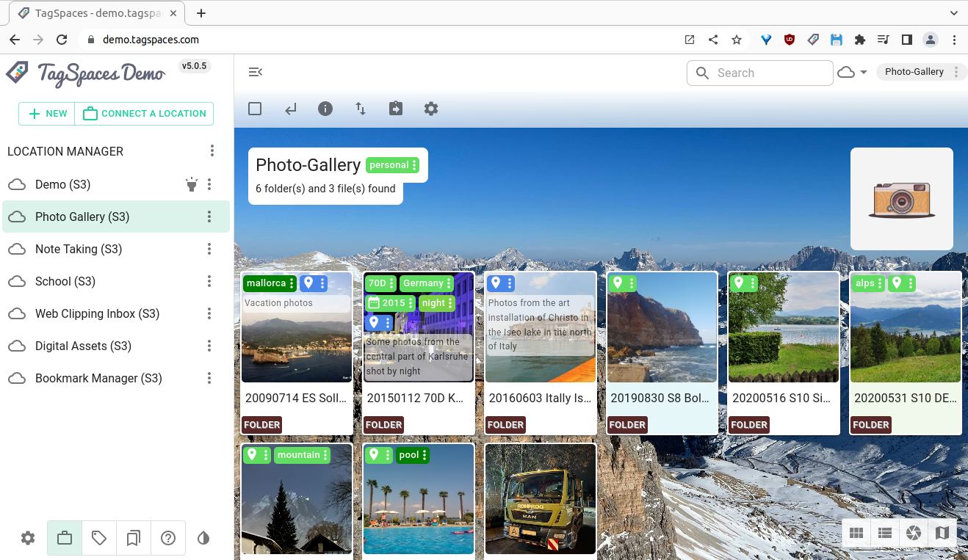Reload the page in browser
Image resolution: width=968 pixels, height=560 pixels.
point(62,40)
